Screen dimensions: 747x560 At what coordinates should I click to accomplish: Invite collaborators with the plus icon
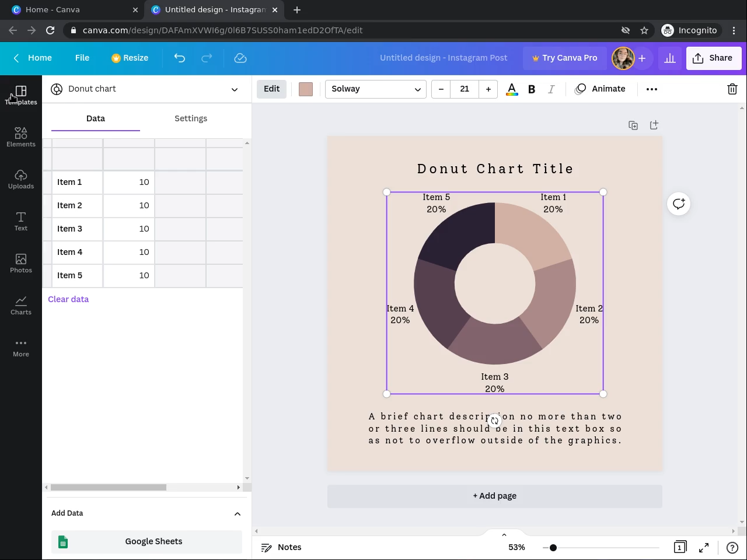642,58
